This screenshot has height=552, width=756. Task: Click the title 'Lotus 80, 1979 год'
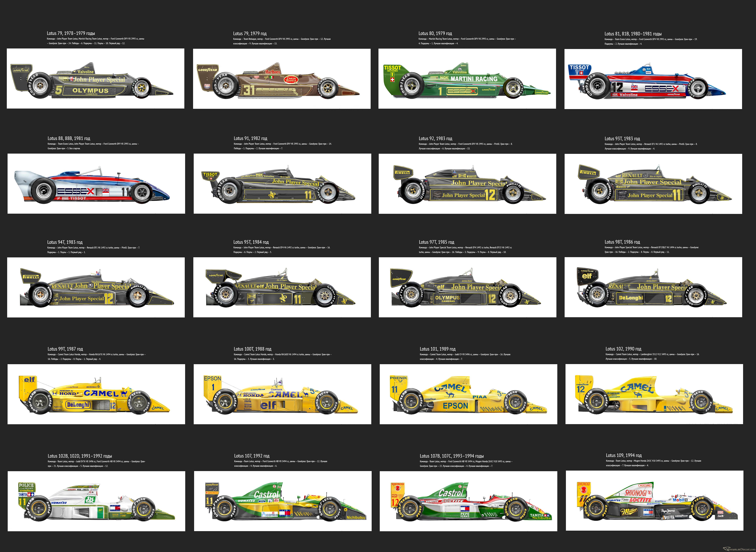point(435,33)
